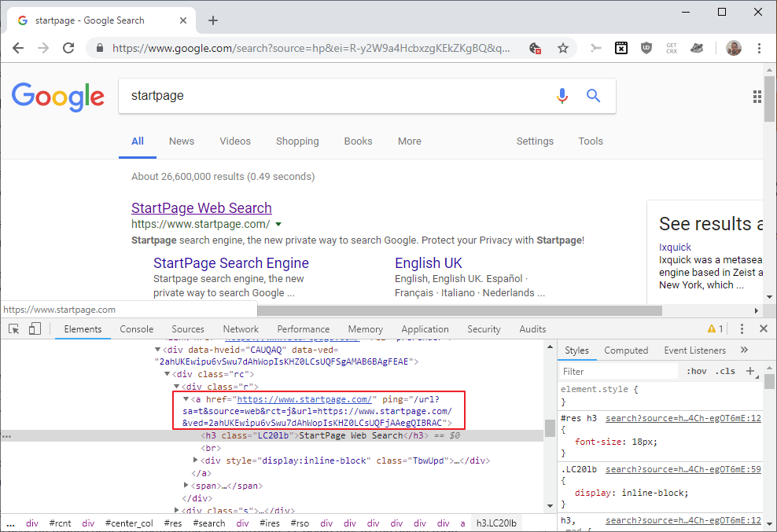Collapse the data-hveid CAUQAQ div node

(158, 350)
